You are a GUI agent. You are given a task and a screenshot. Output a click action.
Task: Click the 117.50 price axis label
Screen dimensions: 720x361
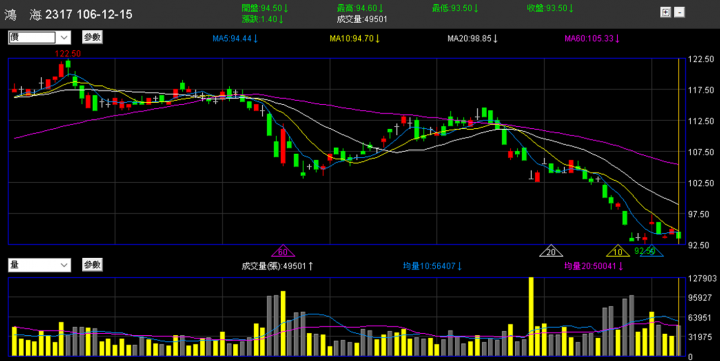coord(701,90)
